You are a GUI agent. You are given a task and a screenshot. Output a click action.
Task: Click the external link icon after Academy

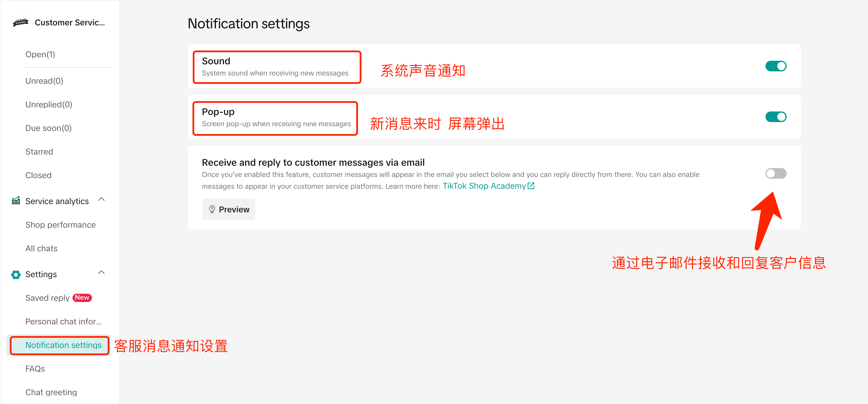pyautogui.click(x=531, y=186)
